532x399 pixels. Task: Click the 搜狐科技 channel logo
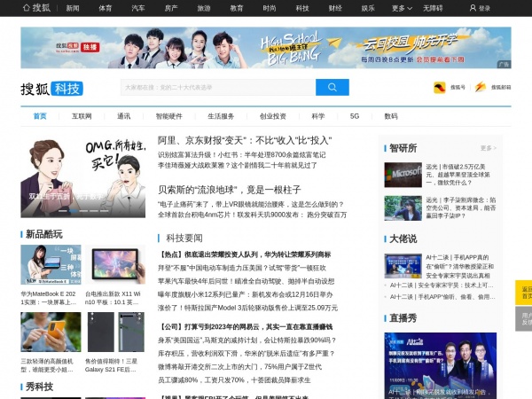pos(52,89)
